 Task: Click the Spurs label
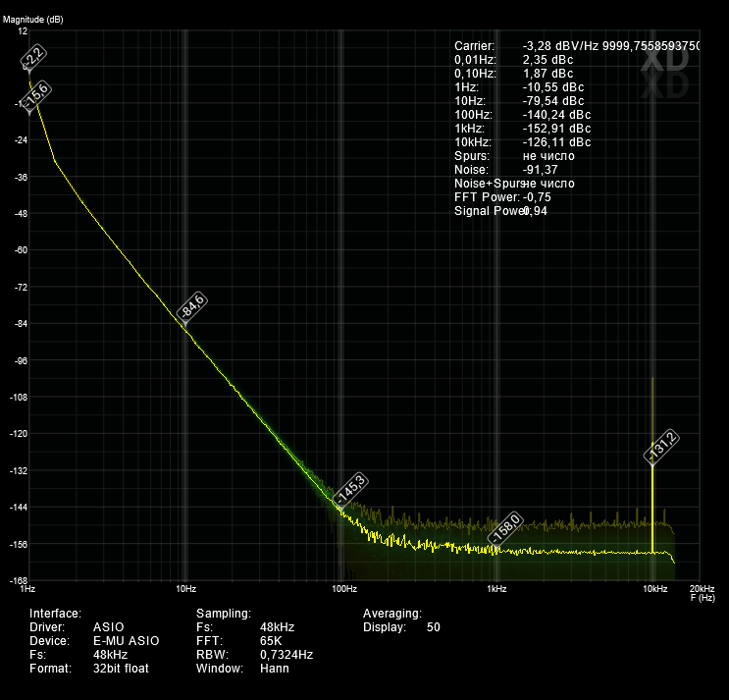click(x=472, y=156)
